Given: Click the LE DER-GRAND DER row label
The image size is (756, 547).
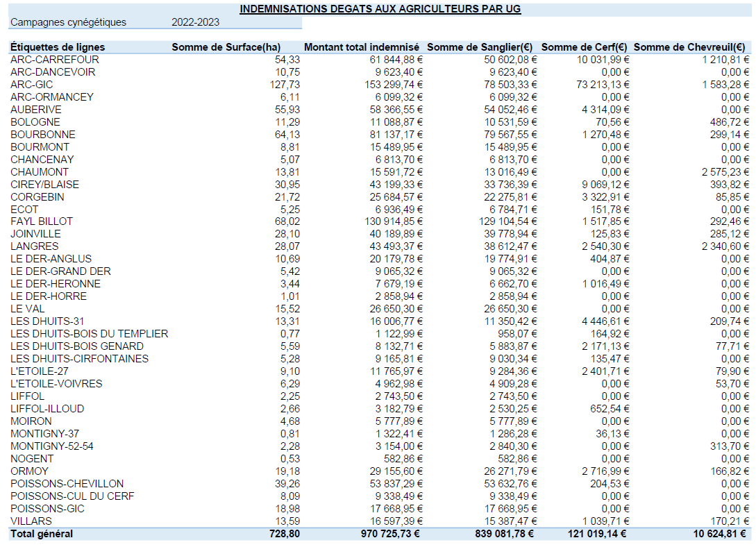Looking at the screenshot, I should point(61,272).
